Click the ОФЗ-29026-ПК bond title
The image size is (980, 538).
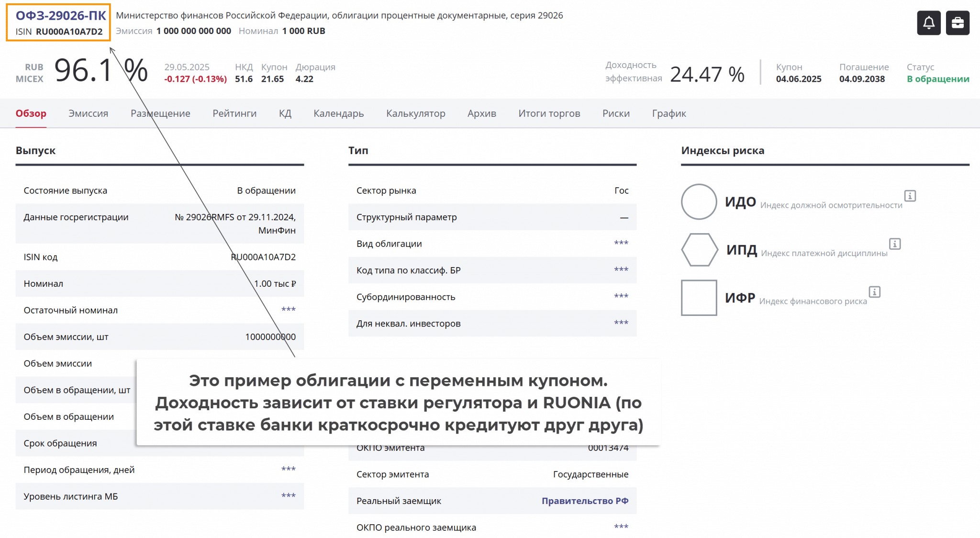point(61,16)
